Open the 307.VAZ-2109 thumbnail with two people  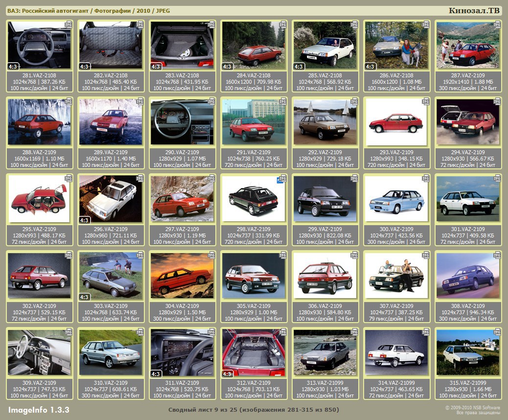pos(396,276)
